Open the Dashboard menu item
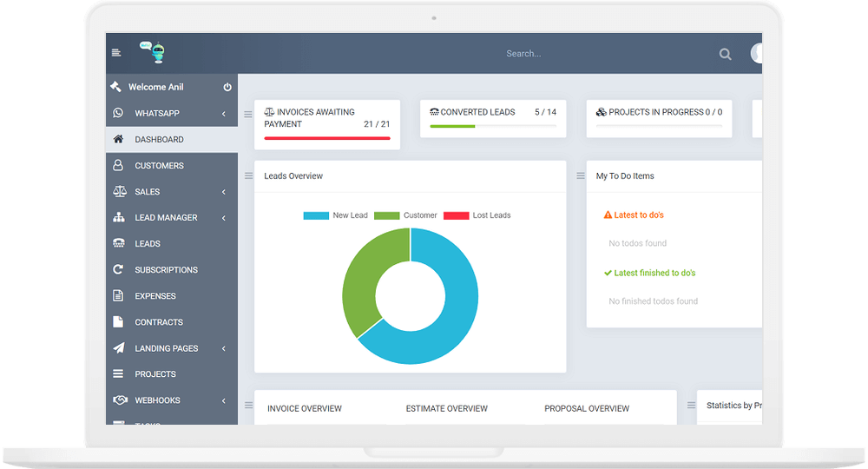 [x=159, y=139]
